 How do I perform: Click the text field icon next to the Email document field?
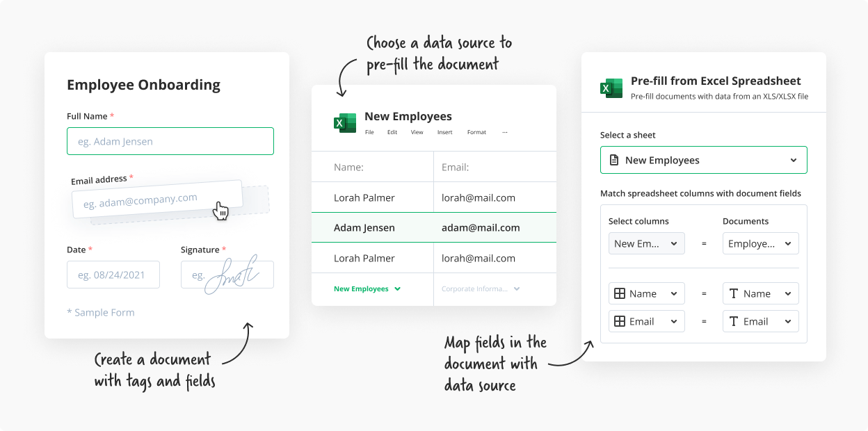click(734, 321)
